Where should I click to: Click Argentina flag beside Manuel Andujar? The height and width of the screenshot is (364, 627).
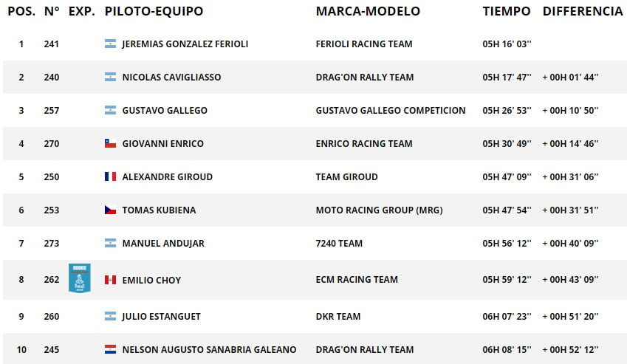click(110, 242)
